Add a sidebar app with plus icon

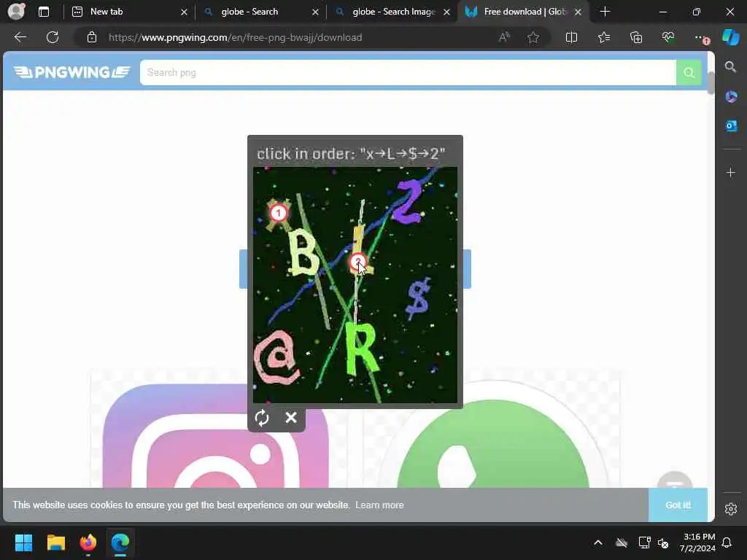(731, 172)
